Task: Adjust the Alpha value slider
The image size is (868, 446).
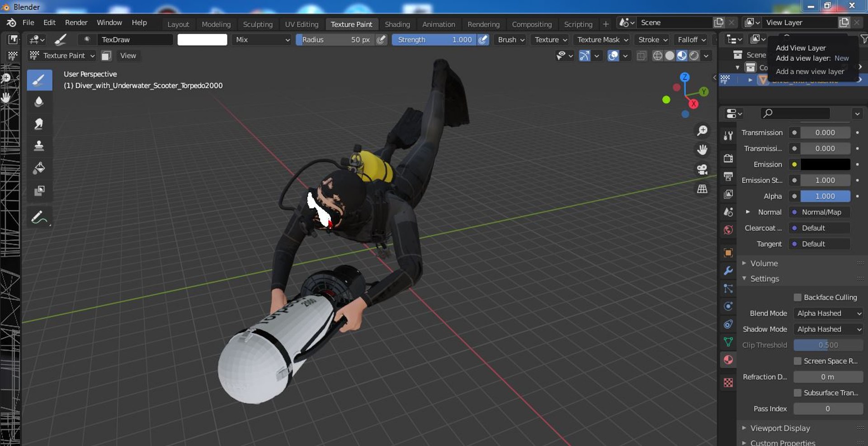Action: tap(825, 196)
